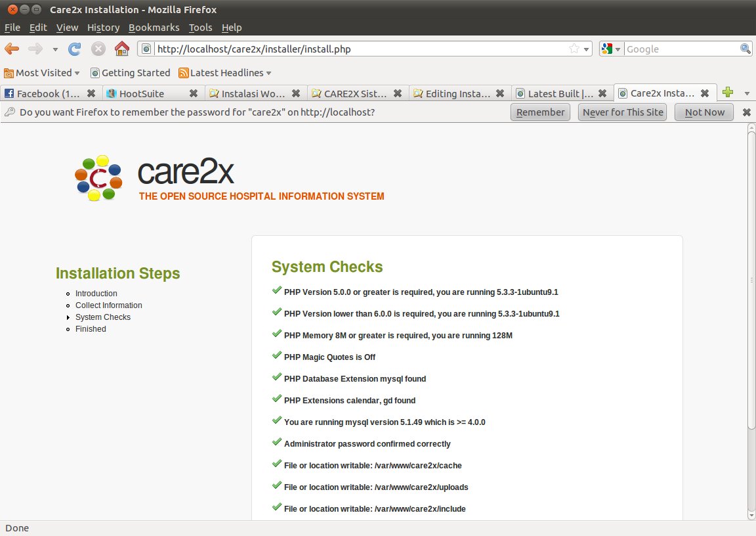Close the Editing Insta... tab
This screenshot has height=536, width=756.
click(500, 93)
